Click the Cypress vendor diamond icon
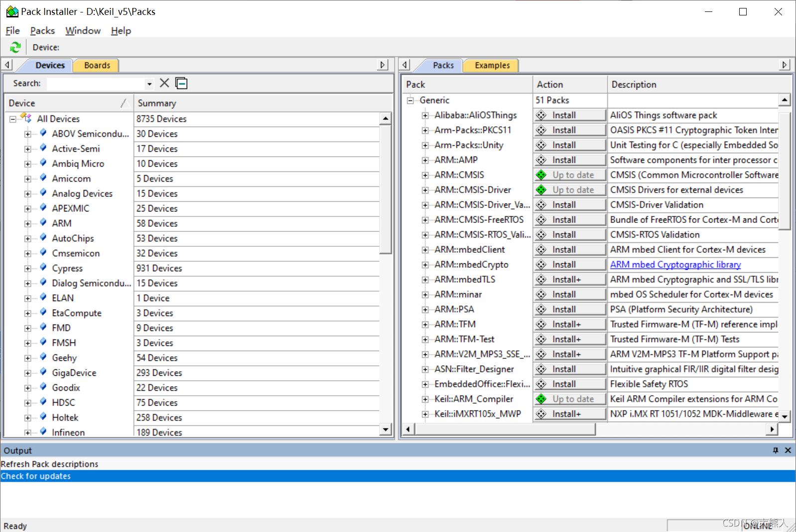Image resolution: width=796 pixels, height=532 pixels. (x=43, y=267)
